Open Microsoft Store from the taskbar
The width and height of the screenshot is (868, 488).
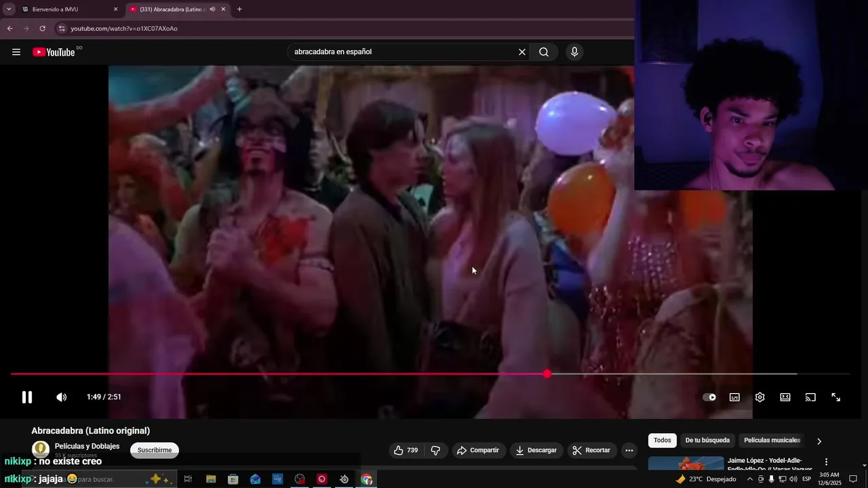(233, 479)
